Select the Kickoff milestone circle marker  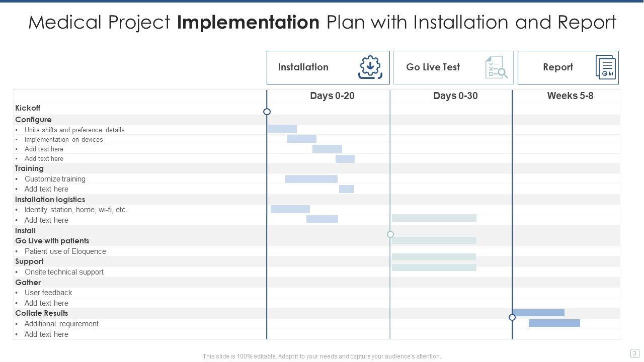point(267,112)
